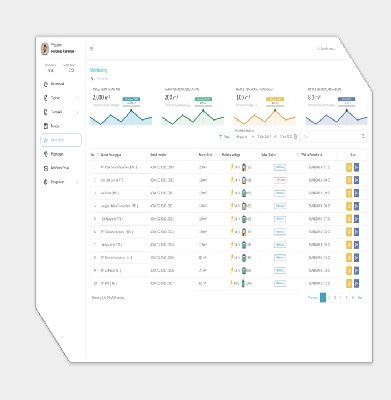Click the yellow action button in row 10
The height and width of the screenshot is (400, 391).
[349, 283]
